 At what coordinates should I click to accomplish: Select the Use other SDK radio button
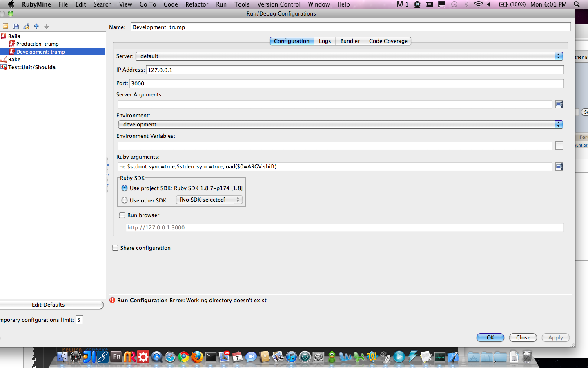click(x=125, y=200)
